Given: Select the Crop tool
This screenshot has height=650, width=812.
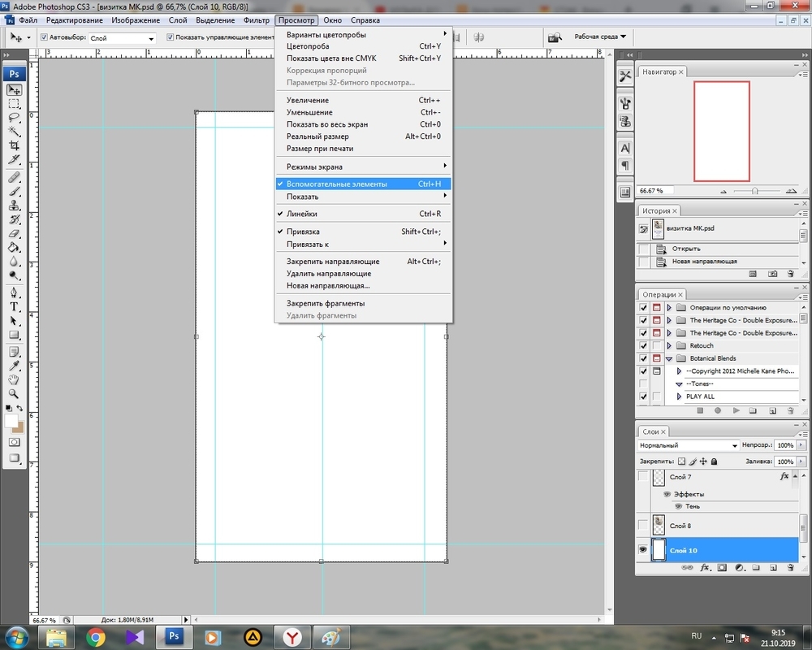Looking at the screenshot, I should pos(15,145).
